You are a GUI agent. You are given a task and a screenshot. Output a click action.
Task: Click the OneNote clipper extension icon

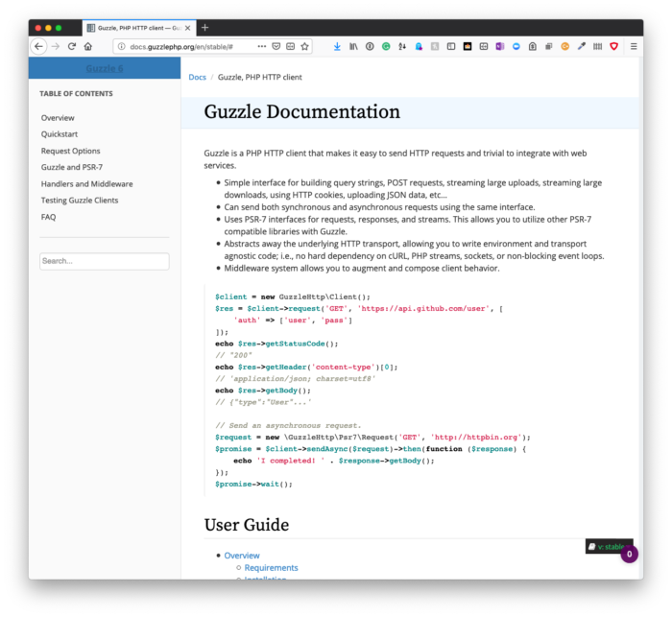click(500, 46)
